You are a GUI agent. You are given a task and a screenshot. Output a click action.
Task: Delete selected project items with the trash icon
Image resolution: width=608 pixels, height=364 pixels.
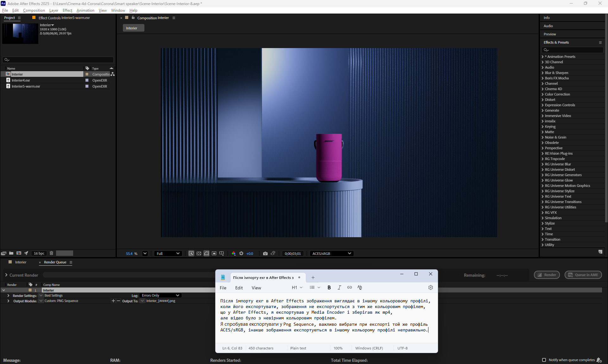tap(51, 253)
